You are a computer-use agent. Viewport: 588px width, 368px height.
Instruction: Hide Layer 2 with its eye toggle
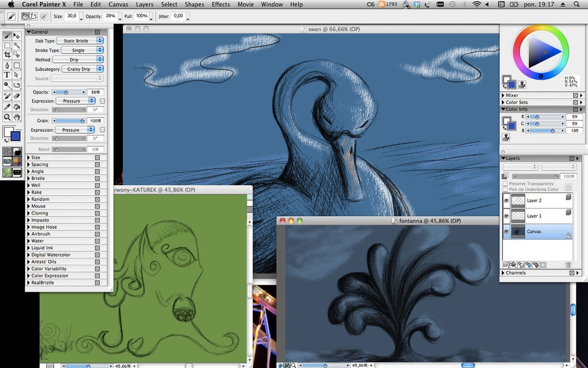(506, 200)
